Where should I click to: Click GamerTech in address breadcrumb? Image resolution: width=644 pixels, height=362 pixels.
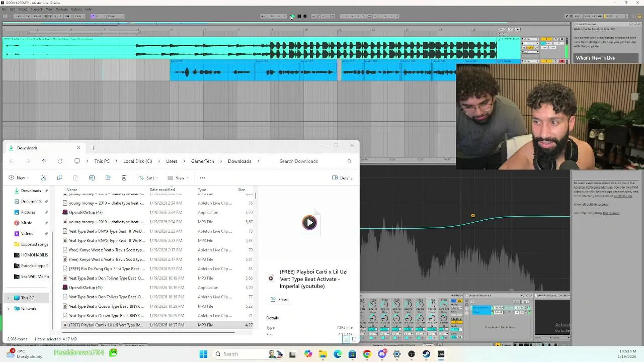(203, 161)
